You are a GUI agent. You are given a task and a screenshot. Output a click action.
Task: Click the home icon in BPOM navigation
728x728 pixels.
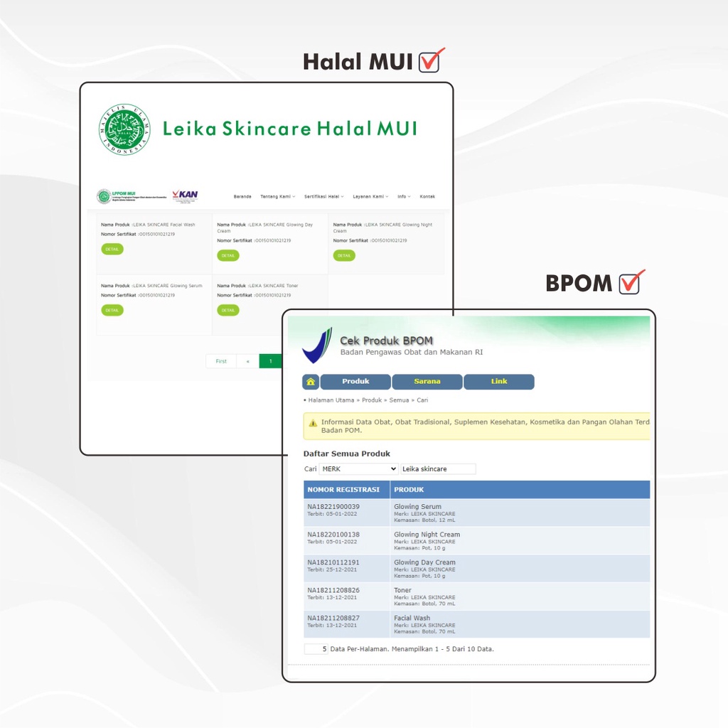tap(311, 382)
